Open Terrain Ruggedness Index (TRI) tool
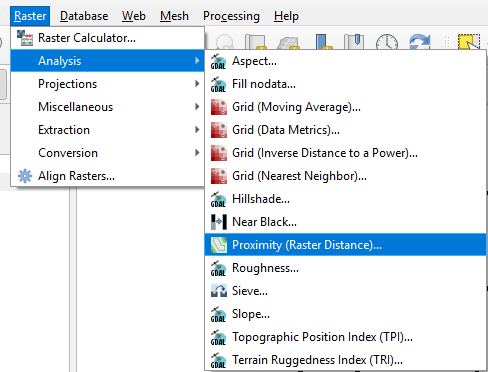Screen dimensions: 488x372 (345, 360)
